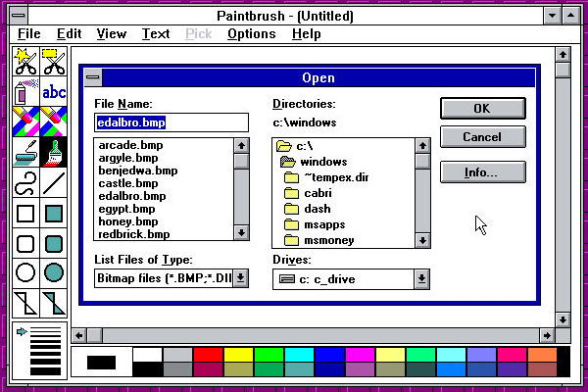Open the Open dialog control menu box
Image resolution: width=588 pixels, height=392 pixels.
point(93,77)
